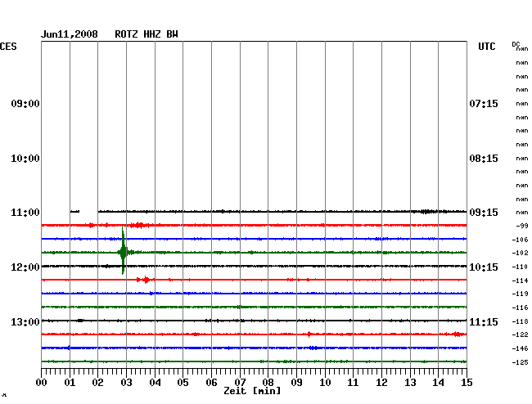This screenshot has width=532, height=404.
Task: Select the DC value -110
Action: click(520, 267)
